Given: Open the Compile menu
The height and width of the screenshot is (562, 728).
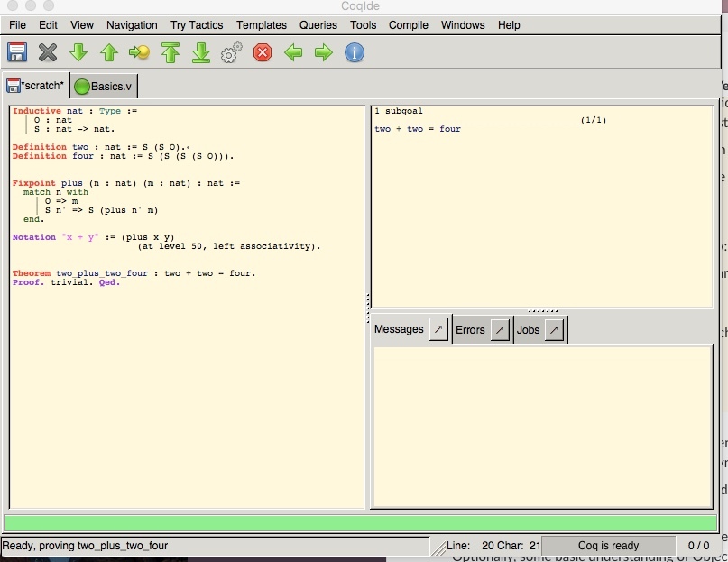Looking at the screenshot, I should pos(408,25).
